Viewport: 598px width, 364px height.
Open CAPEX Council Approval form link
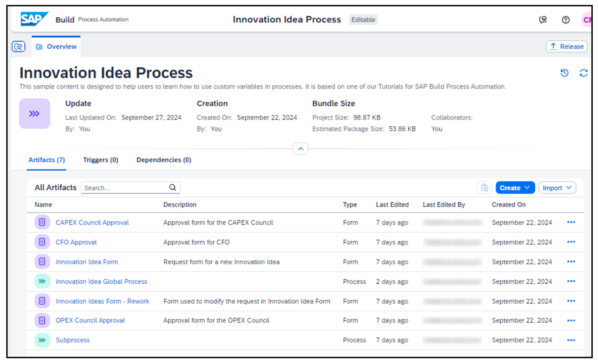click(92, 223)
